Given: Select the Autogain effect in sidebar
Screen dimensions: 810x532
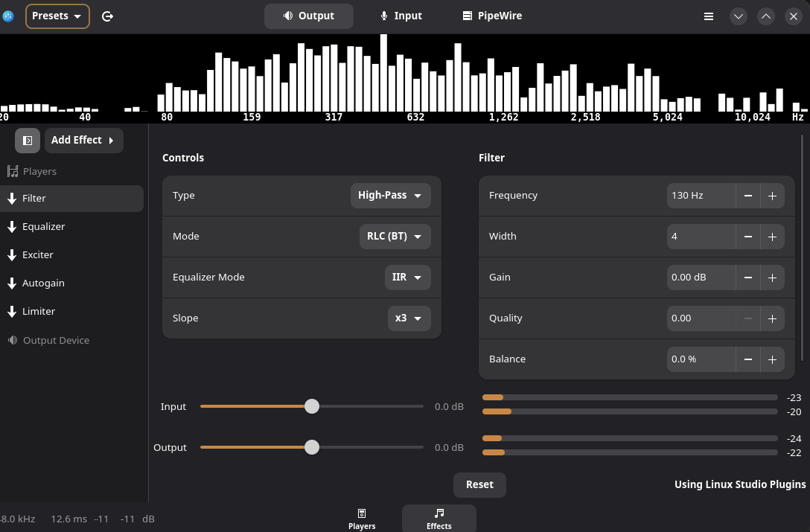Looking at the screenshot, I should click(71, 283).
